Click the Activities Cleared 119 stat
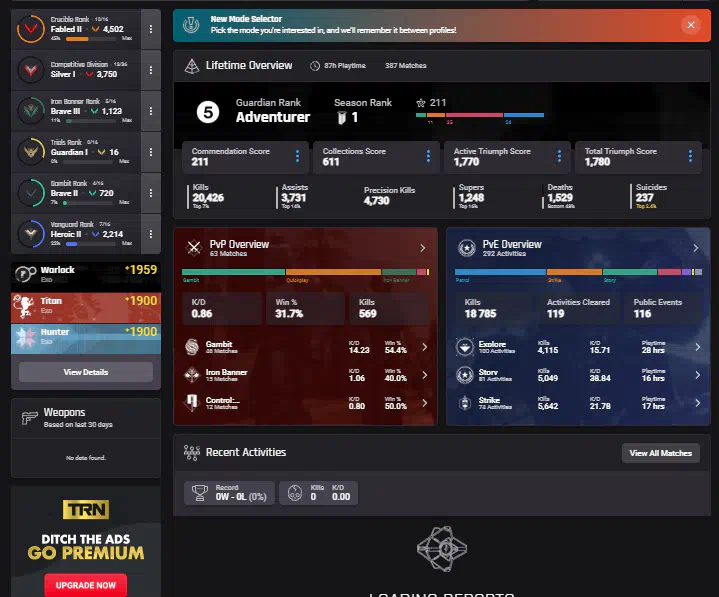 click(x=578, y=309)
